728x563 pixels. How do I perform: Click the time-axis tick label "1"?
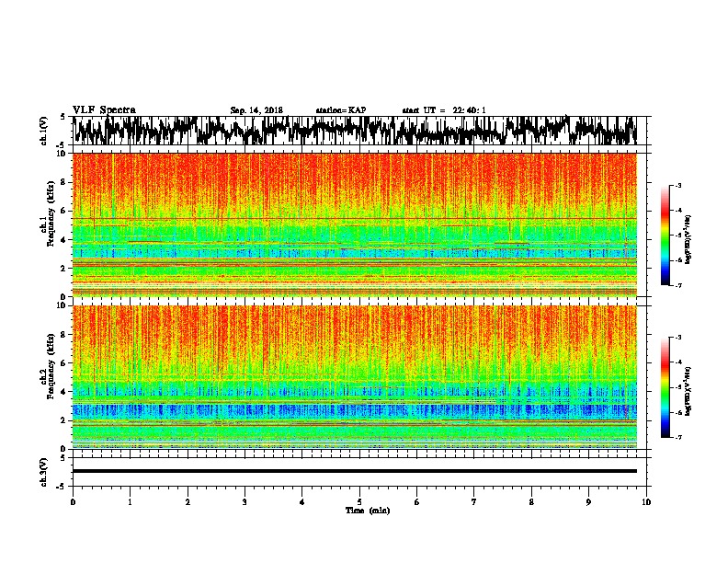130,502
